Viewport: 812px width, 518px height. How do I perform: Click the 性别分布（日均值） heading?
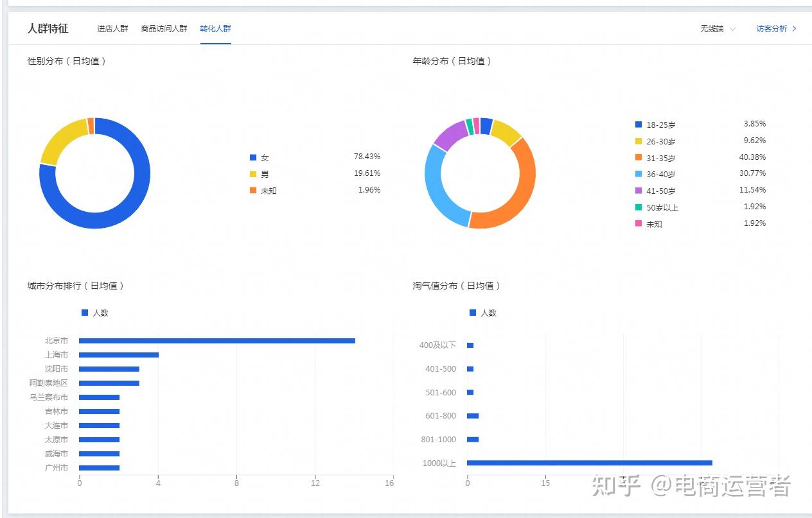67,61
